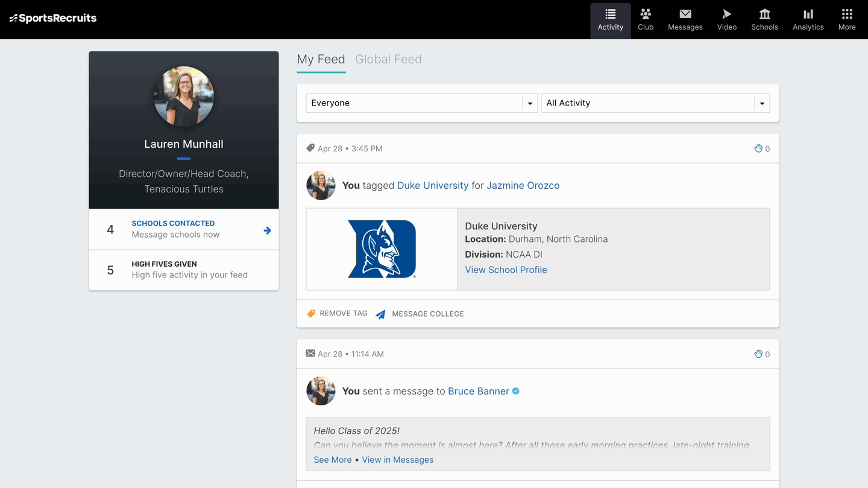
Task: Open the Duke University link in post headline
Action: 433,186
